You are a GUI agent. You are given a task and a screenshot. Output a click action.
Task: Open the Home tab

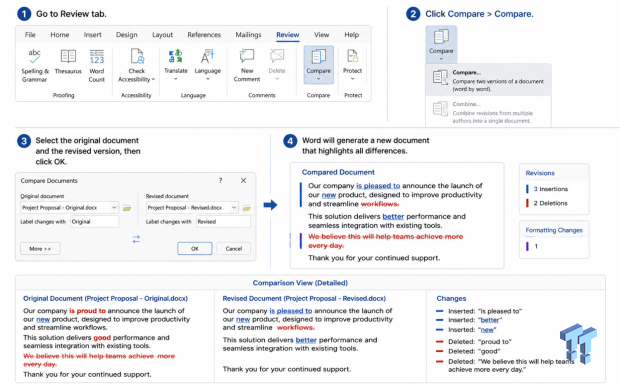(60, 35)
